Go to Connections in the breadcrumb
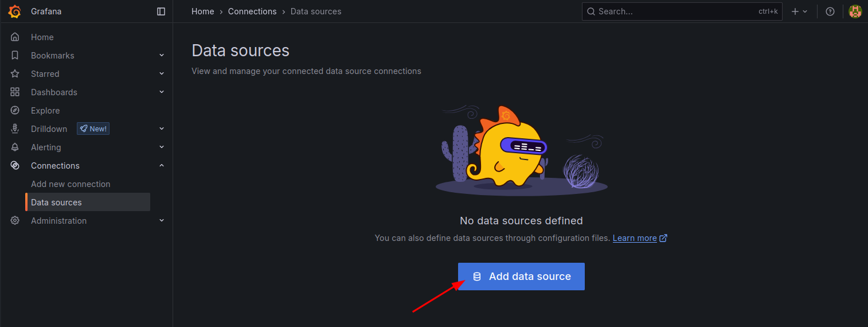 point(252,11)
